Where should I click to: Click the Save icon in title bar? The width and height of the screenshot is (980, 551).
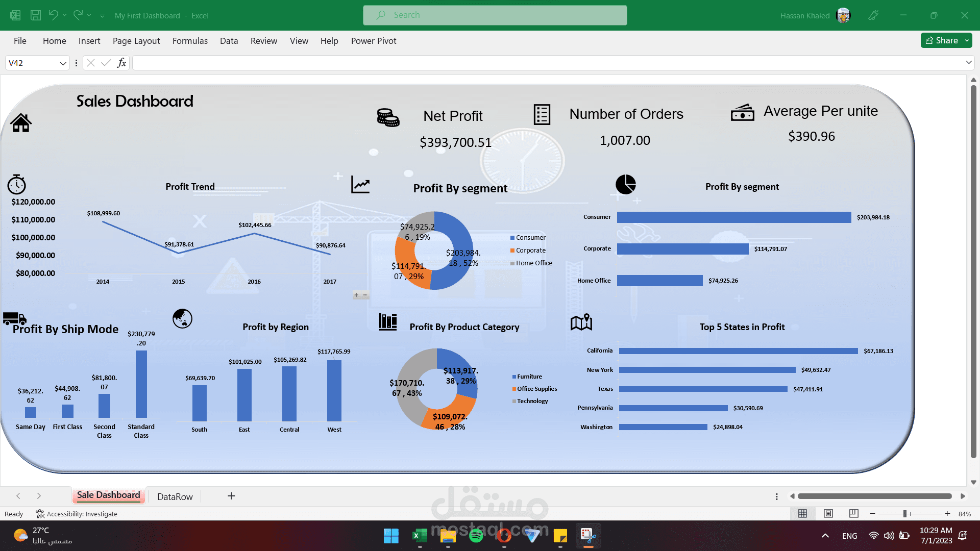click(35, 15)
